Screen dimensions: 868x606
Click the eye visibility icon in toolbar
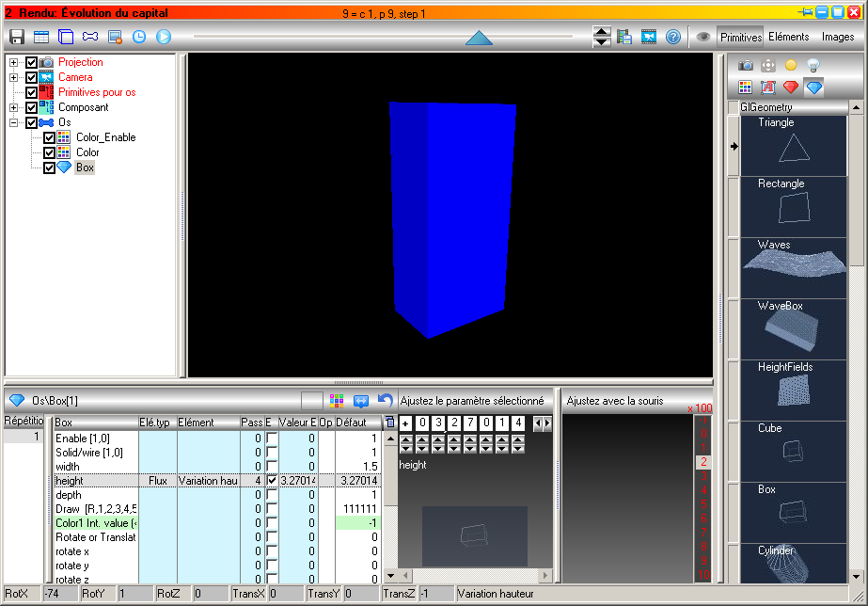pyautogui.click(x=703, y=37)
